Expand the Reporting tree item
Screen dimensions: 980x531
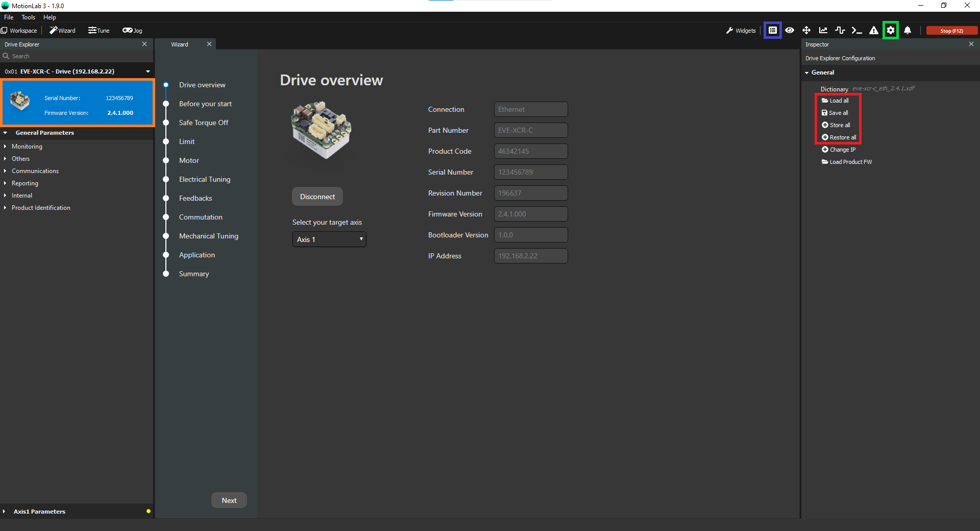click(5, 183)
